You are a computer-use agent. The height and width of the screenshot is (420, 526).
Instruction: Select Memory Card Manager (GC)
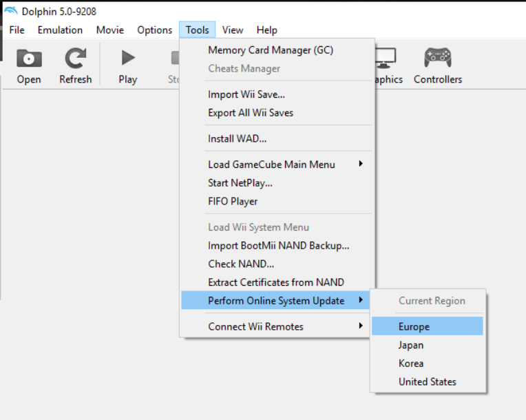(271, 50)
